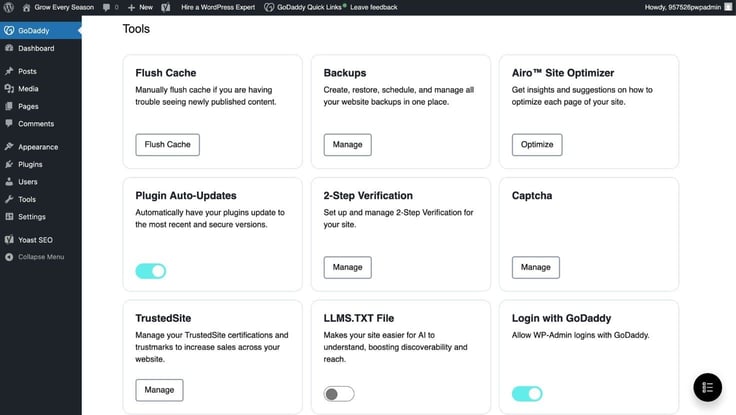Viewport: 736px width, 415px height.
Task: Click the Media icon in sidebar
Action: click(9, 88)
